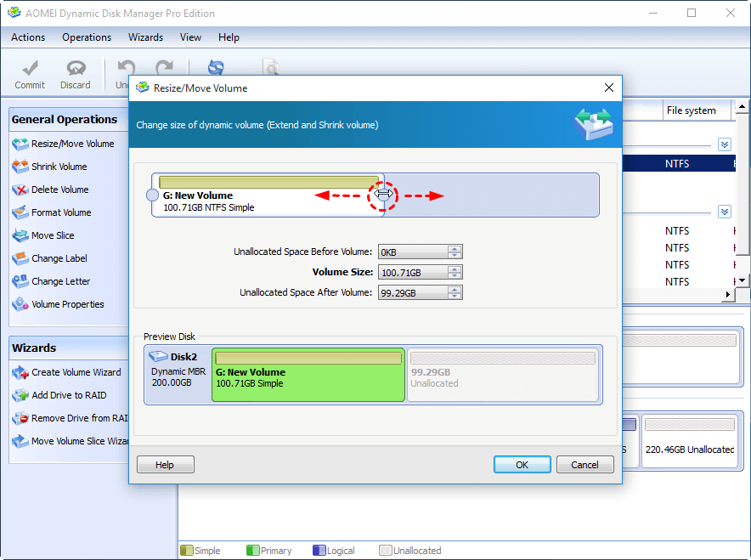The height and width of the screenshot is (560, 751).
Task: Choose Delete Volume operation icon
Action: click(20, 189)
